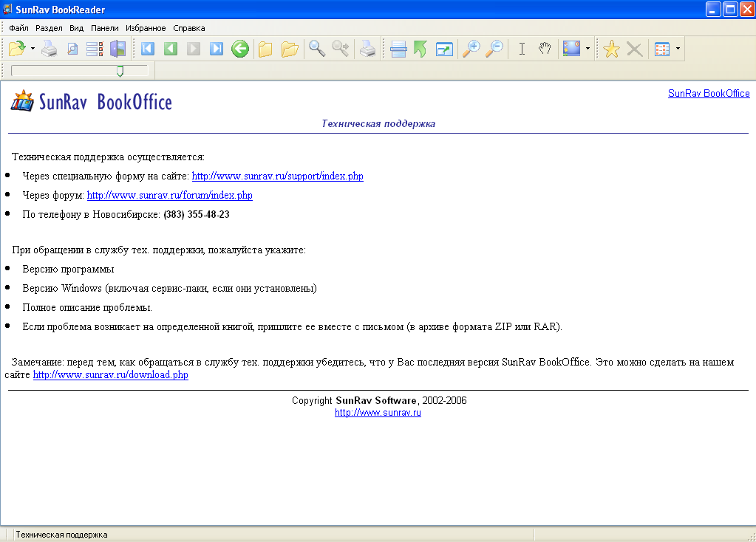Viewport: 756px width, 542px height.
Task: Open the Вид menu
Action: 76,28
